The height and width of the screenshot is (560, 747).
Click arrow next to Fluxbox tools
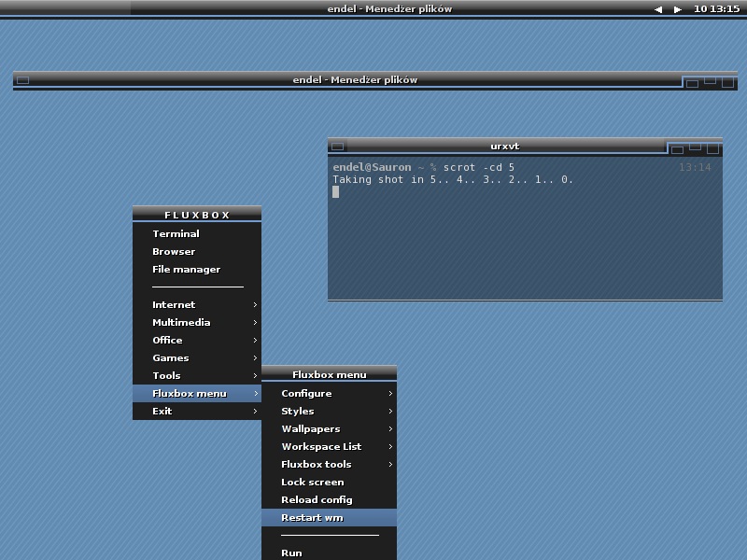click(x=390, y=464)
